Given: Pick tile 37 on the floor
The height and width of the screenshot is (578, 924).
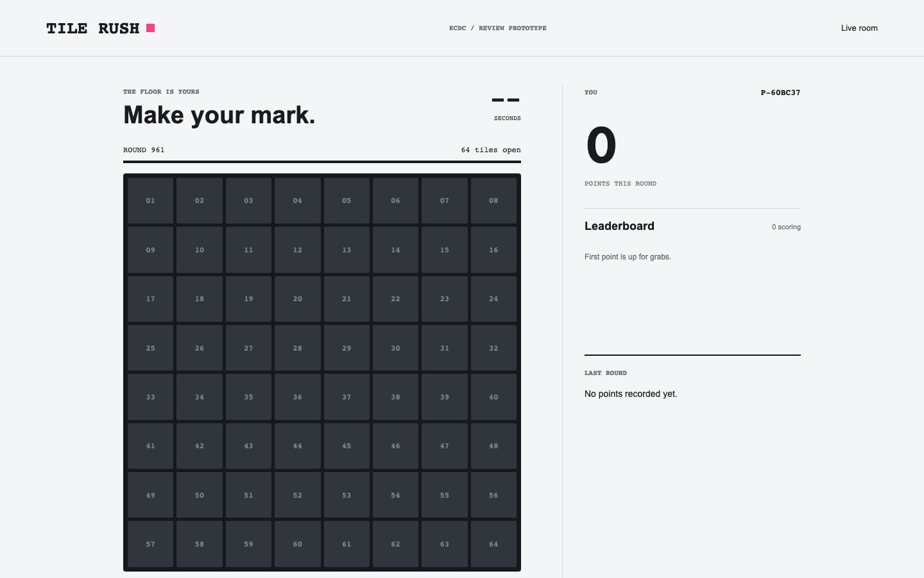Looking at the screenshot, I should (346, 397).
